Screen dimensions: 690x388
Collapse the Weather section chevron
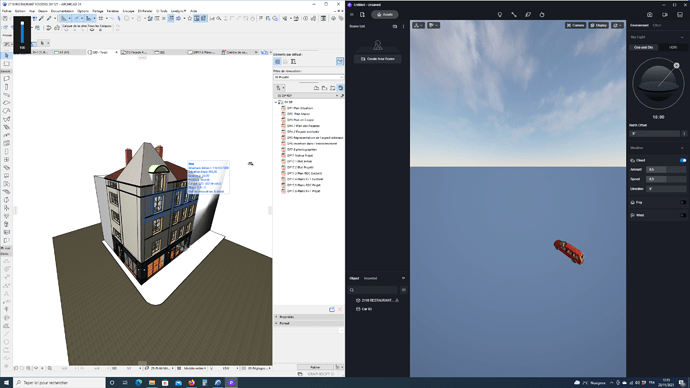click(x=682, y=148)
